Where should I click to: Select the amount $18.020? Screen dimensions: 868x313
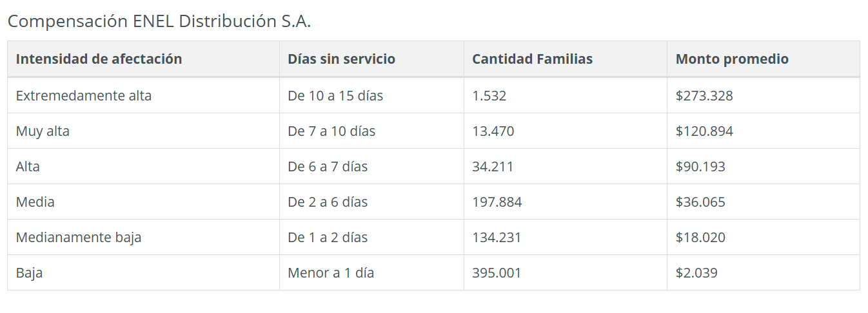700,238
